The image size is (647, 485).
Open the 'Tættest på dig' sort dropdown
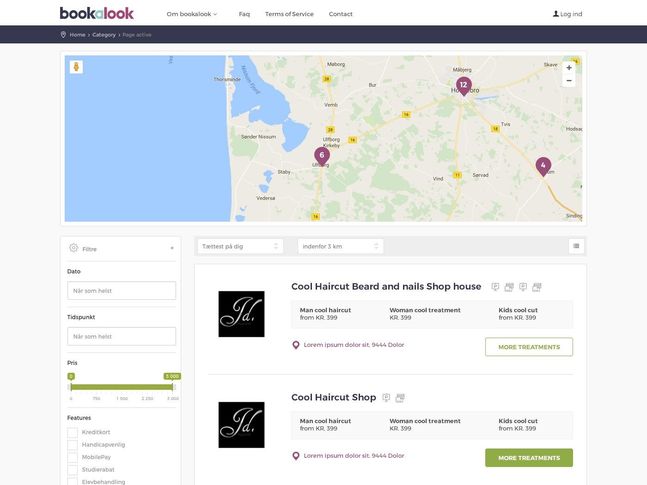240,246
